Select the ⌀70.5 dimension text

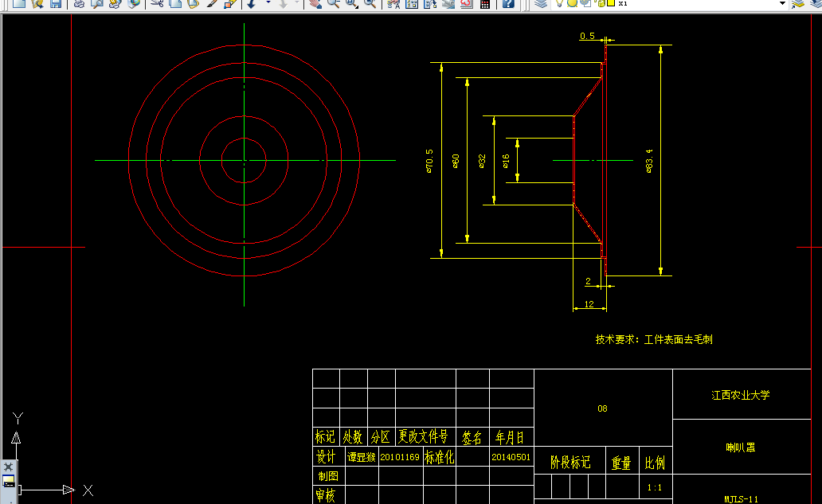[x=429, y=161]
